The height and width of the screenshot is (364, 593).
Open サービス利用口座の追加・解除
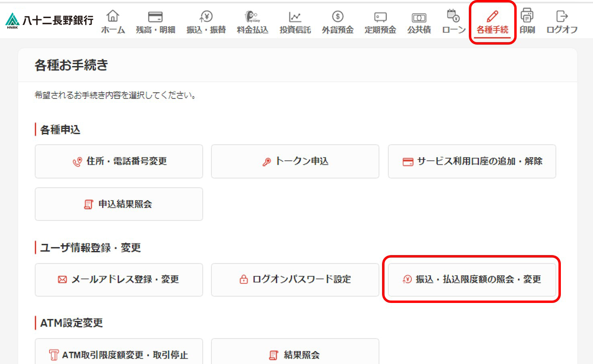(472, 162)
